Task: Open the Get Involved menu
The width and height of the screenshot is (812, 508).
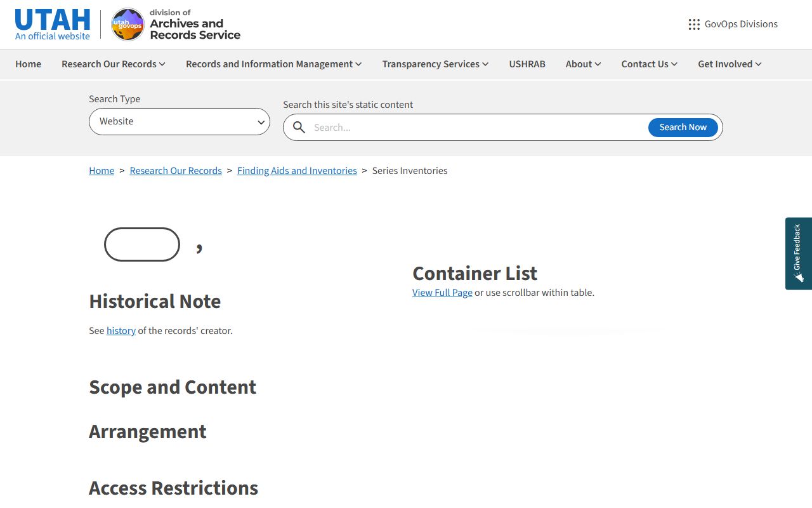Action: pos(730,64)
